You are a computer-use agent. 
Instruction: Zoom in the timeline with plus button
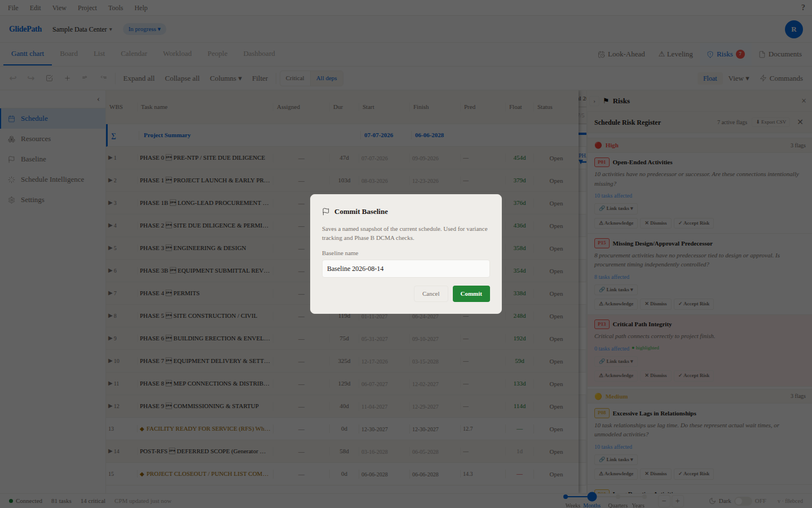click(x=678, y=501)
